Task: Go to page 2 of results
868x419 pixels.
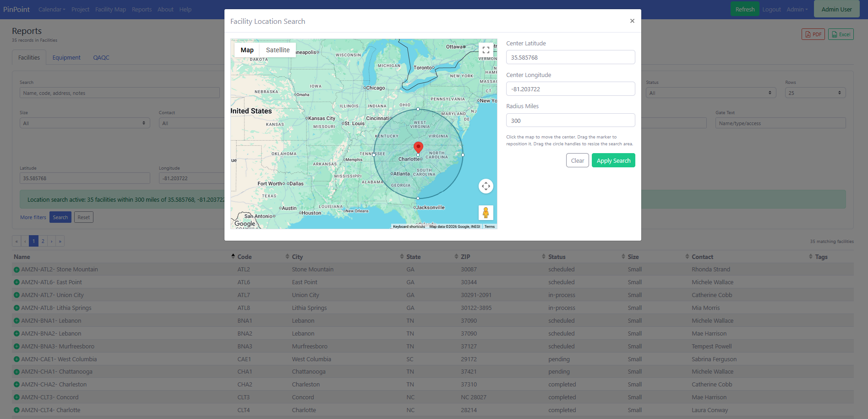Action: click(x=43, y=241)
